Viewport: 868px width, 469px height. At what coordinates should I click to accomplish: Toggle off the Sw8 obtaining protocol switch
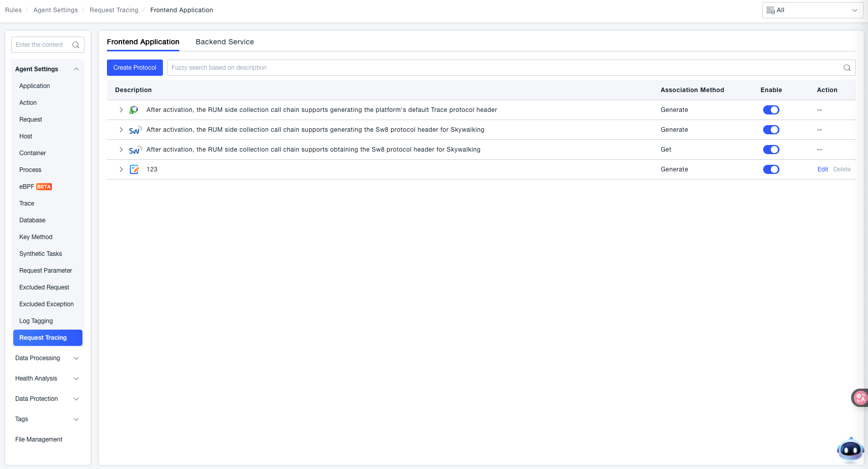771,150
